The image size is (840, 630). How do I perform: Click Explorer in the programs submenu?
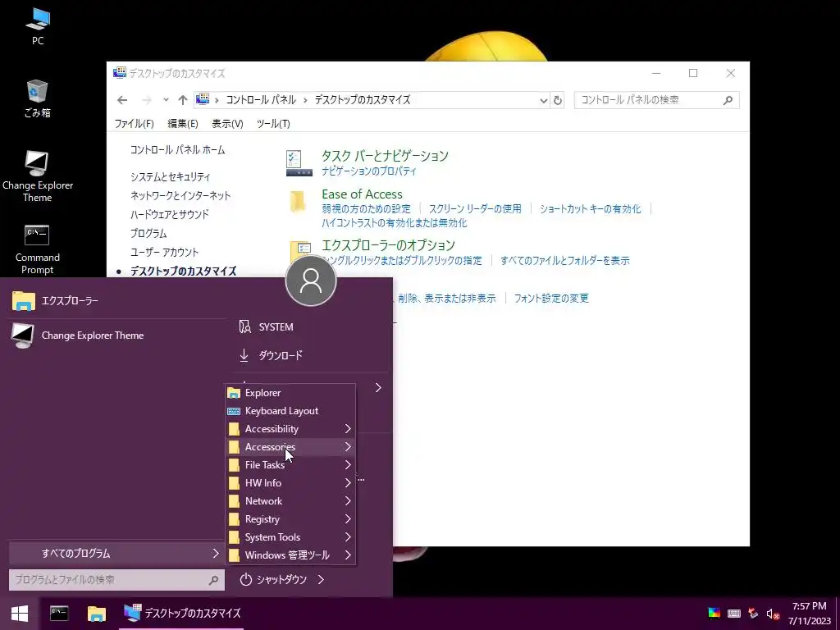pyautogui.click(x=290, y=393)
